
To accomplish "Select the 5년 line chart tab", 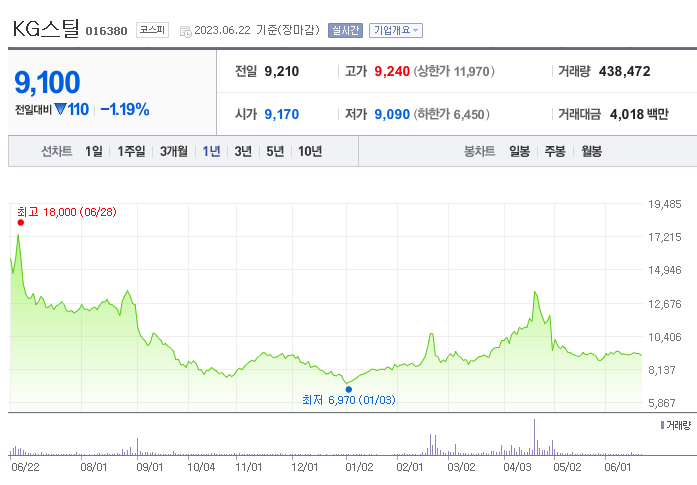I will pos(275,151).
